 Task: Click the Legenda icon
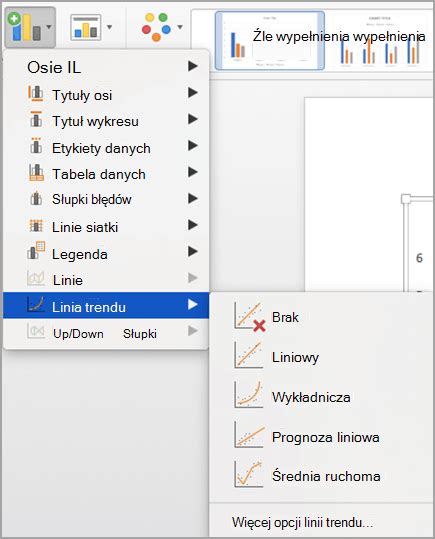36,251
